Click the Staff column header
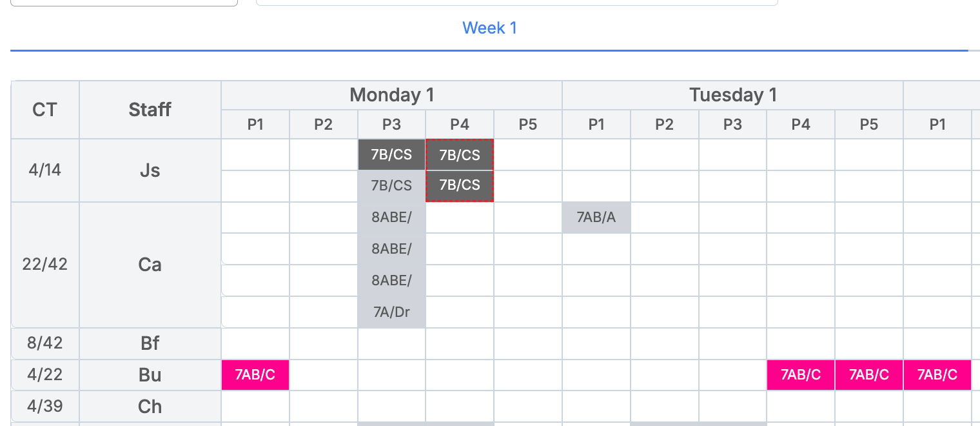Screen dimensions: 980x426 (150, 110)
